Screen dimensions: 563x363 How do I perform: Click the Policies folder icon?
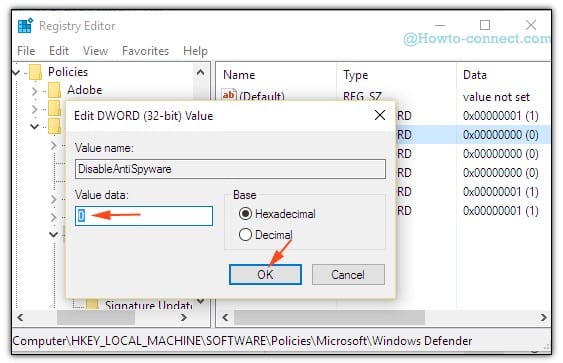pos(36,72)
